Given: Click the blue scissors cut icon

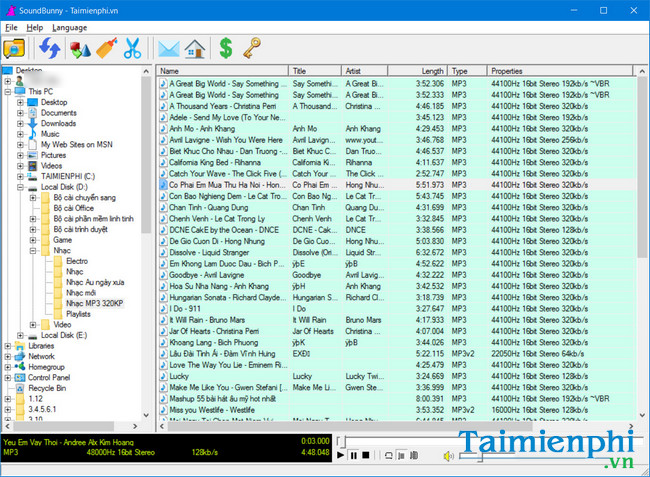Looking at the screenshot, I should (133, 48).
